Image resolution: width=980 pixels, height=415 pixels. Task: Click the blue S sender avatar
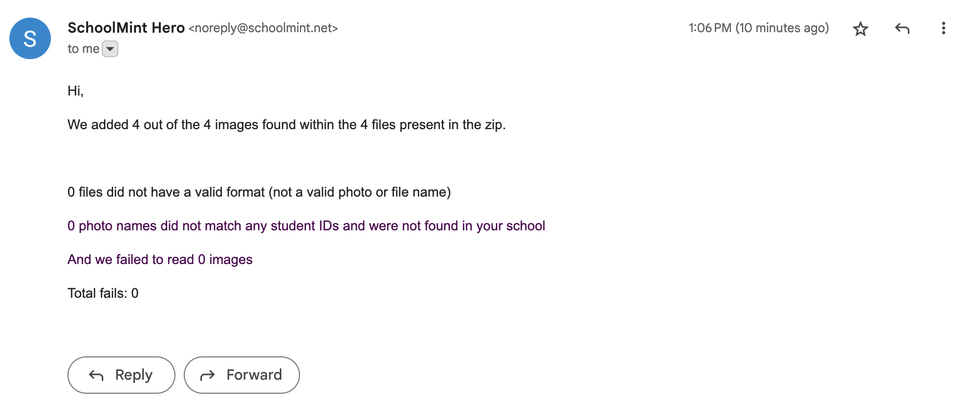point(30,38)
